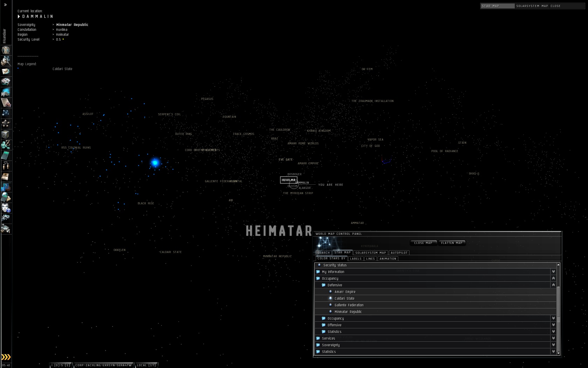Click the large glowing blue star
The image size is (588, 368).
pyautogui.click(x=155, y=163)
